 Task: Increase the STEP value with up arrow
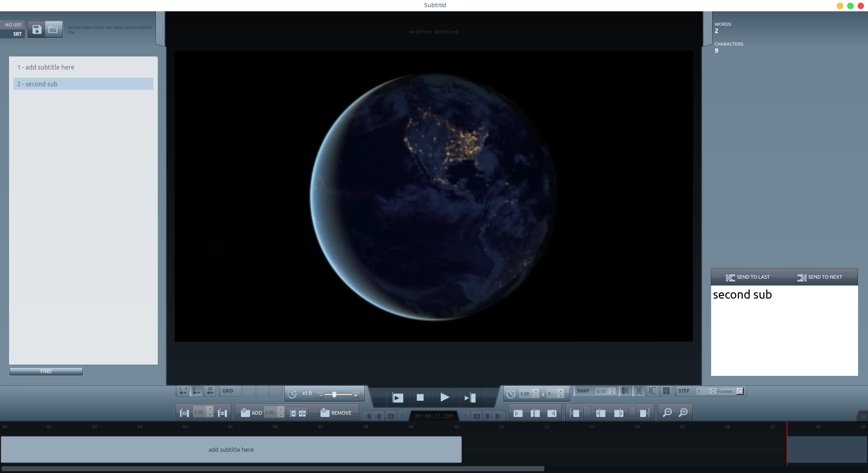pyautogui.click(x=713, y=389)
